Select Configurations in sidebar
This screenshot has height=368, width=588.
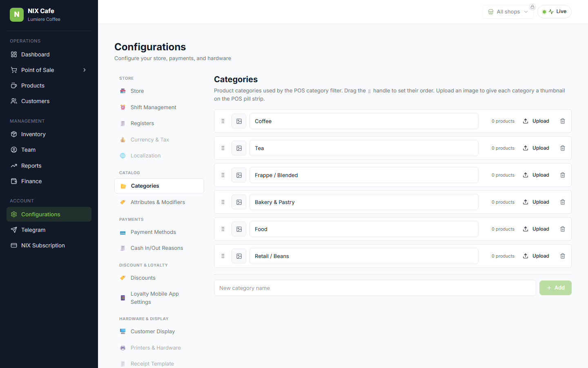click(49, 214)
